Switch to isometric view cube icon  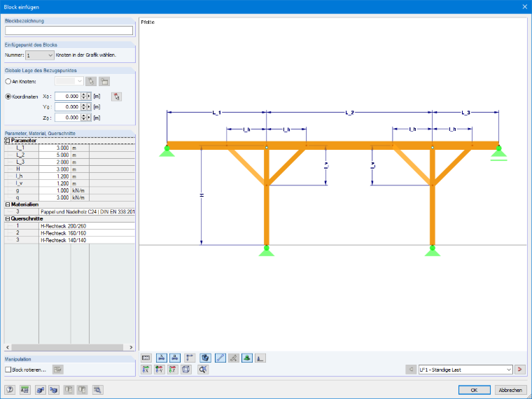[x=186, y=370]
